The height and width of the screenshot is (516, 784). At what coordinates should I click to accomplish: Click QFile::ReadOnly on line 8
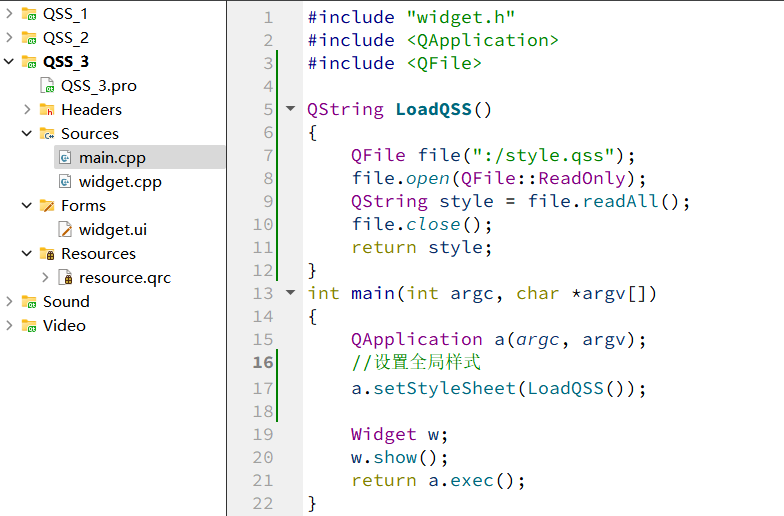543,178
